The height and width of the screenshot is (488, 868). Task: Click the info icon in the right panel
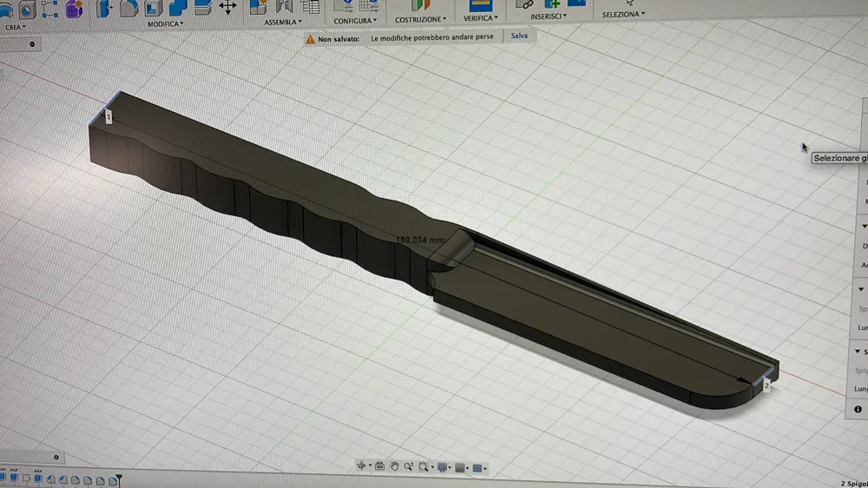(858, 409)
